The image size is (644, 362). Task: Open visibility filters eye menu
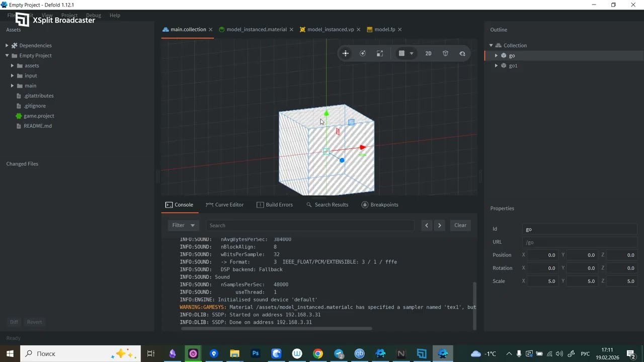462,53
